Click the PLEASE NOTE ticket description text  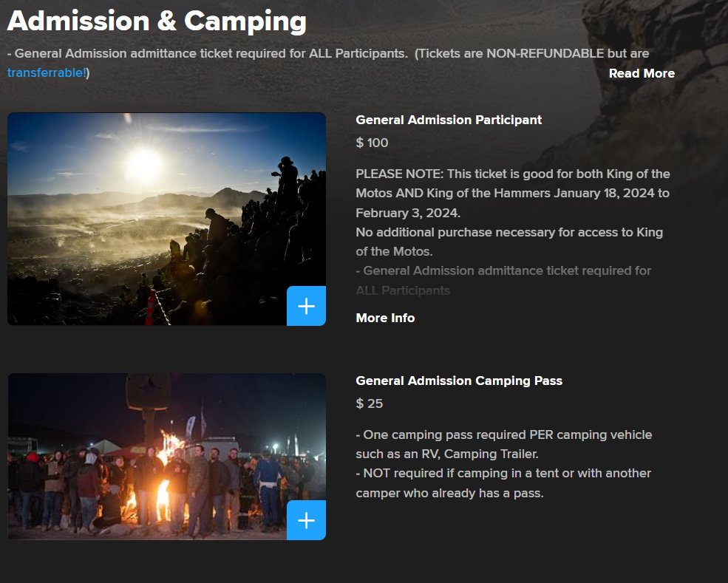[x=513, y=193]
